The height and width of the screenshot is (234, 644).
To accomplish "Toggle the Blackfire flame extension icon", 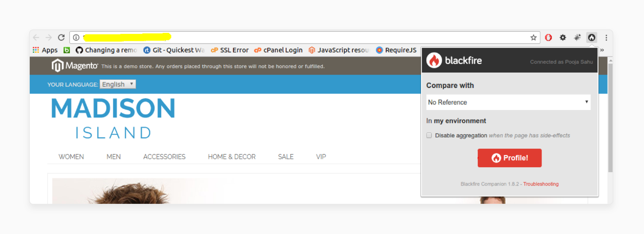I will coord(591,37).
